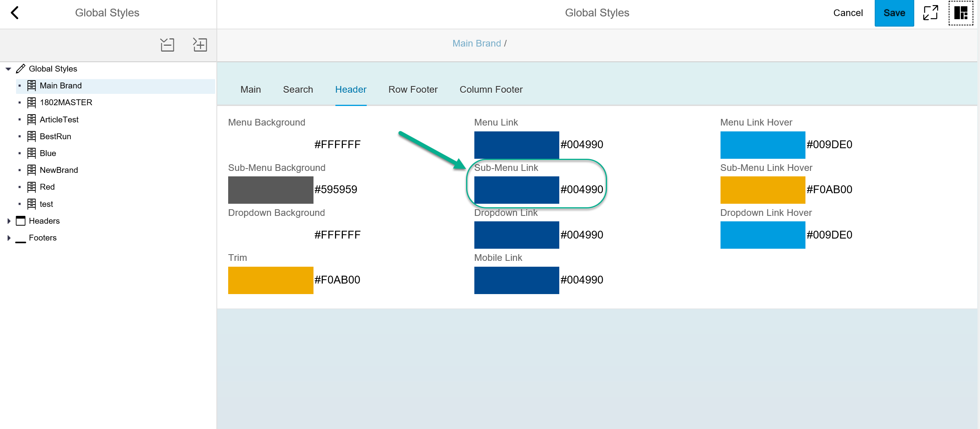Open the Menu Background white swatch
Viewport: 980px width, 429px height.
click(x=270, y=145)
